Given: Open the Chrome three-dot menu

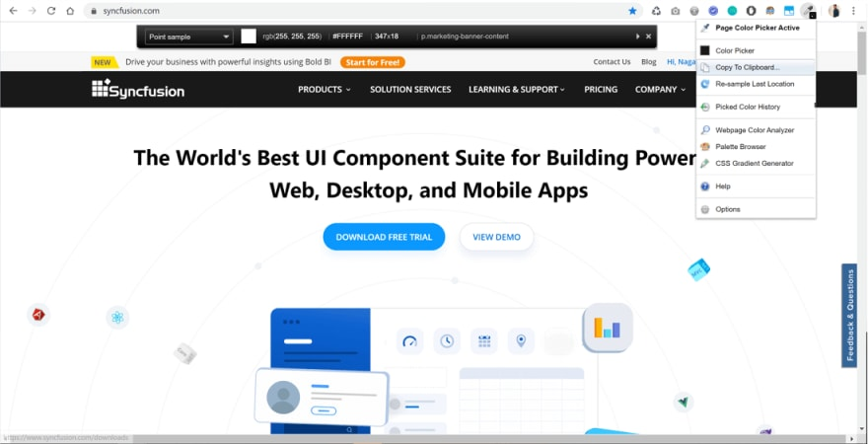Looking at the screenshot, I should [853, 11].
